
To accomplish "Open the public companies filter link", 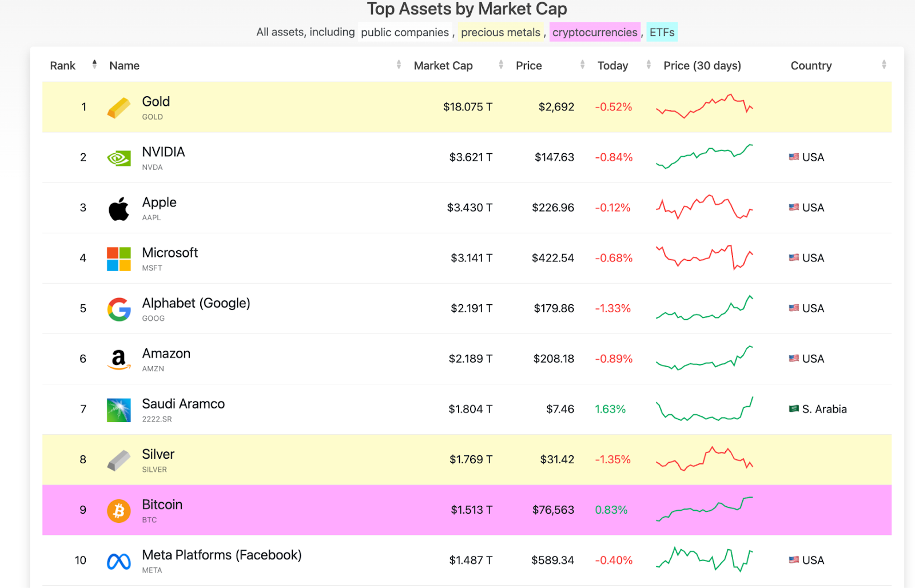I will coord(405,32).
